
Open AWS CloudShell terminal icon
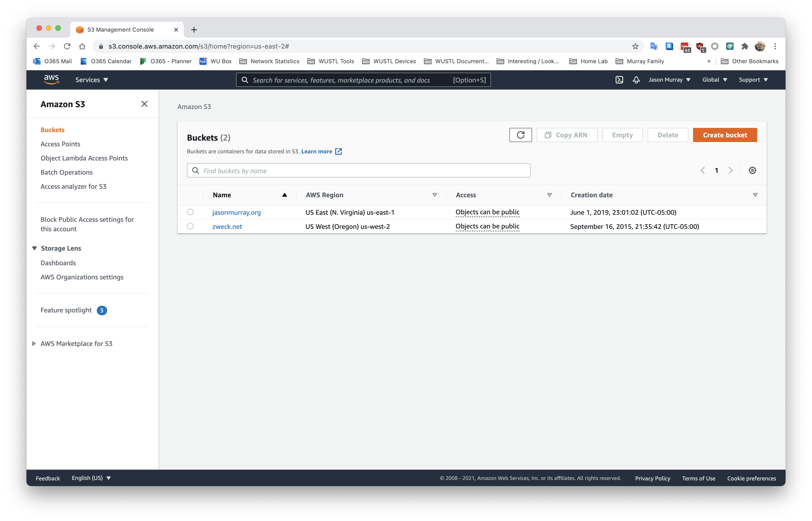click(x=619, y=80)
